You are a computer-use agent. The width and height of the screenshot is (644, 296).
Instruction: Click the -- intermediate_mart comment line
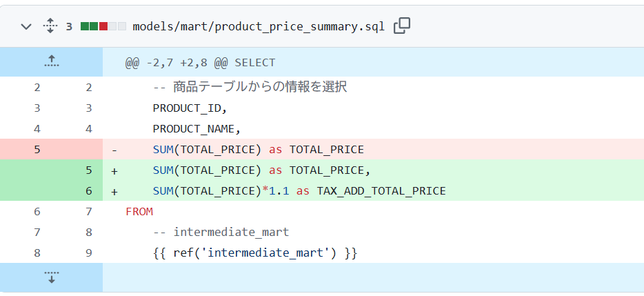[x=373, y=233]
